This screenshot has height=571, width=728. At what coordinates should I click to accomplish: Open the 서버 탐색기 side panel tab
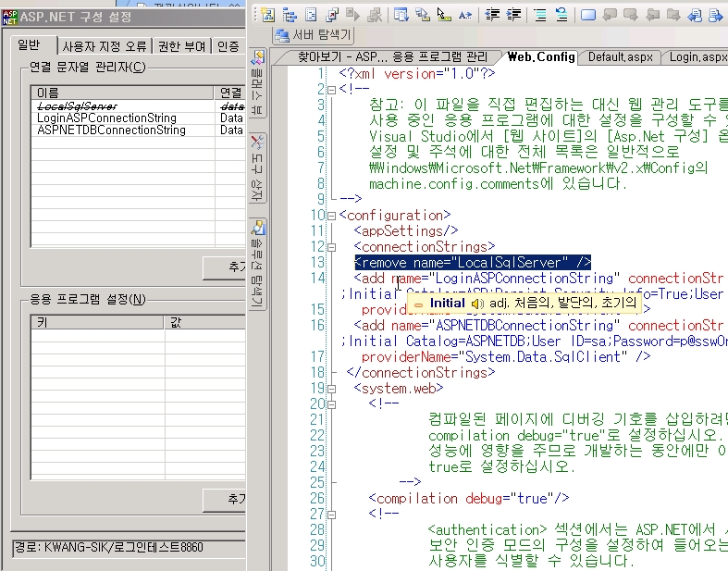(x=314, y=35)
